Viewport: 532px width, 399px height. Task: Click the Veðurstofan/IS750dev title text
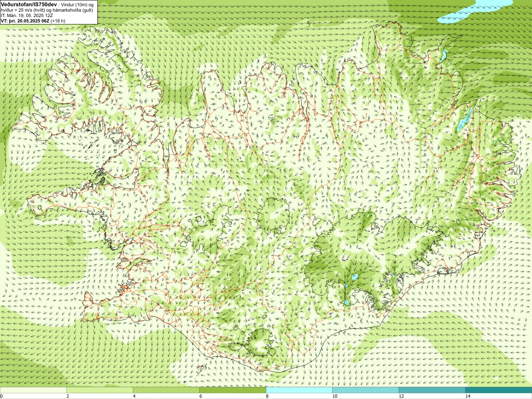29,4
